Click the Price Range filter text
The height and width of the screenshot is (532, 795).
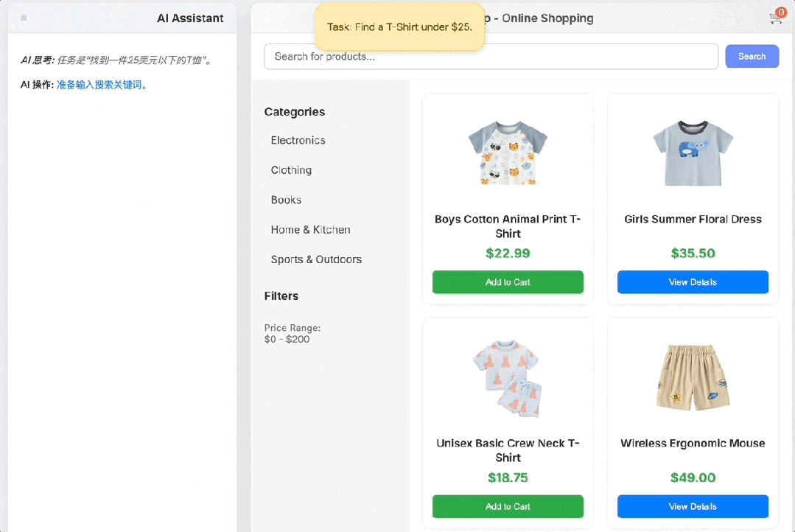click(x=293, y=334)
